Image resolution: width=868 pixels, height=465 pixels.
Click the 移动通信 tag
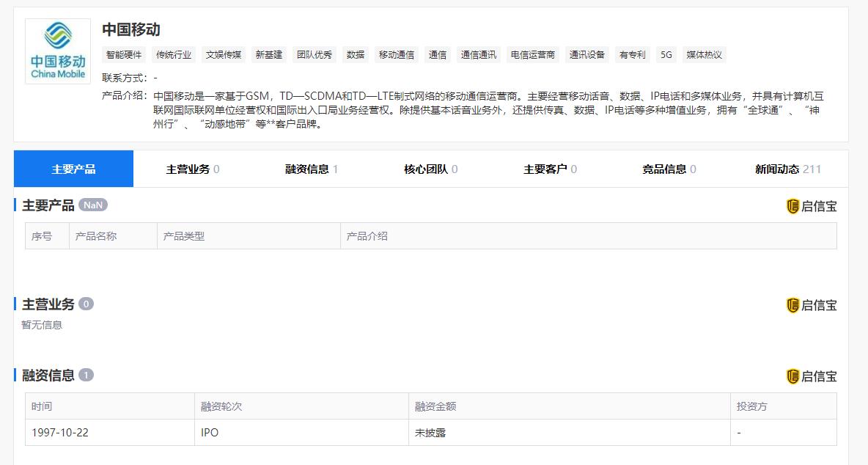pos(397,54)
